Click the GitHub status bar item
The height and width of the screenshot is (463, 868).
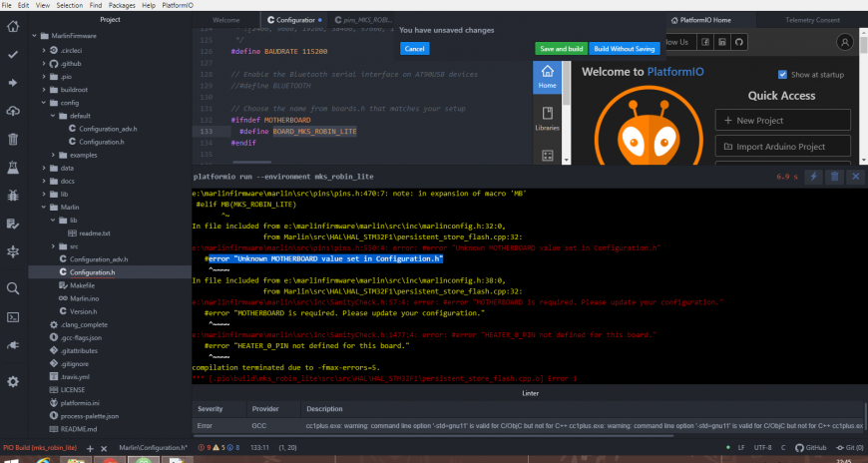[811, 447]
